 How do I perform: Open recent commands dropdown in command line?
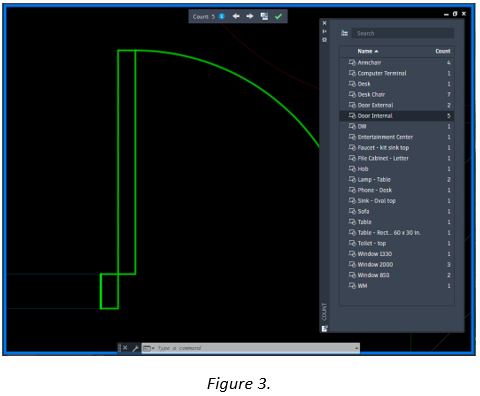[149, 348]
